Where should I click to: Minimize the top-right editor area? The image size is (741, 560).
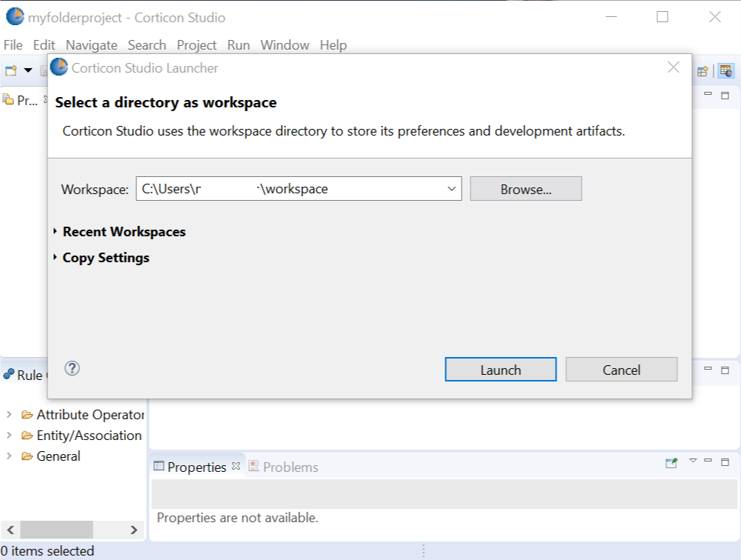(x=708, y=93)
